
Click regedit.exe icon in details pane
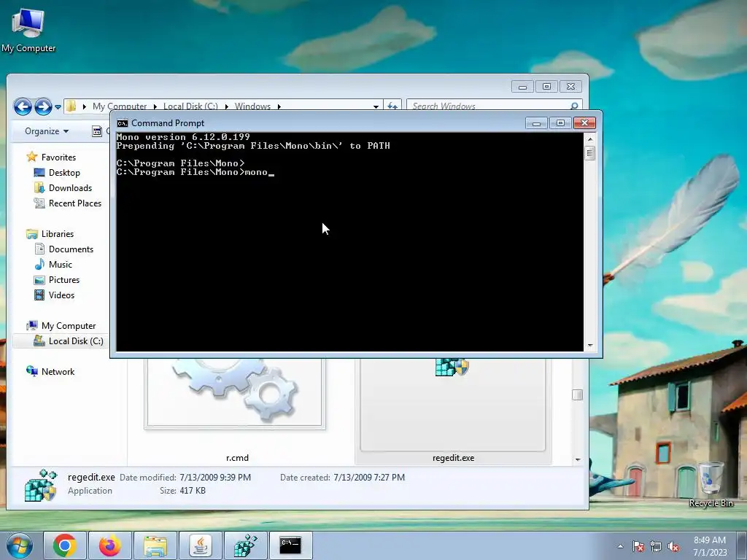41,485
